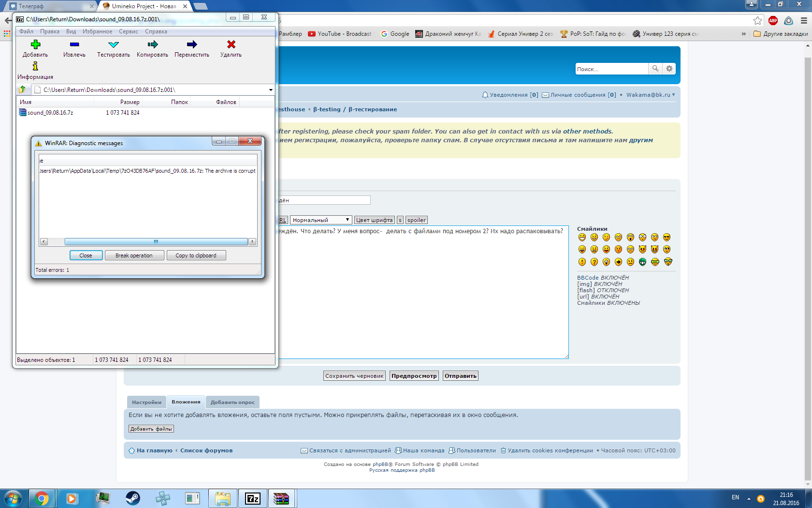Click Удалить cookies конференции link
This screenshot has height=508, width=812.
pos(547,450)
